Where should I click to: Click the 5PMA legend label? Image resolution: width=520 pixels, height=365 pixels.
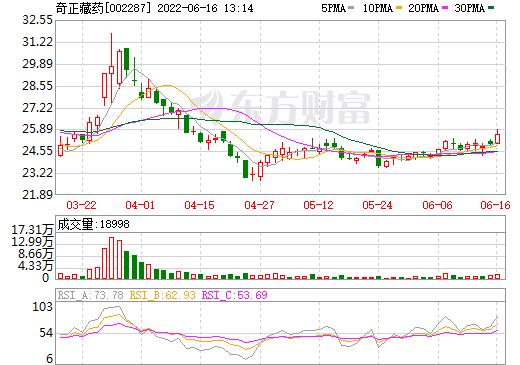333,8
